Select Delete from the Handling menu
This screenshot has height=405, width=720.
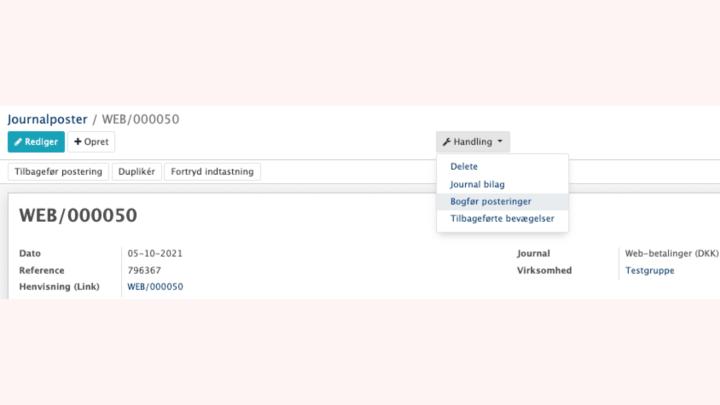pos(464,167)
